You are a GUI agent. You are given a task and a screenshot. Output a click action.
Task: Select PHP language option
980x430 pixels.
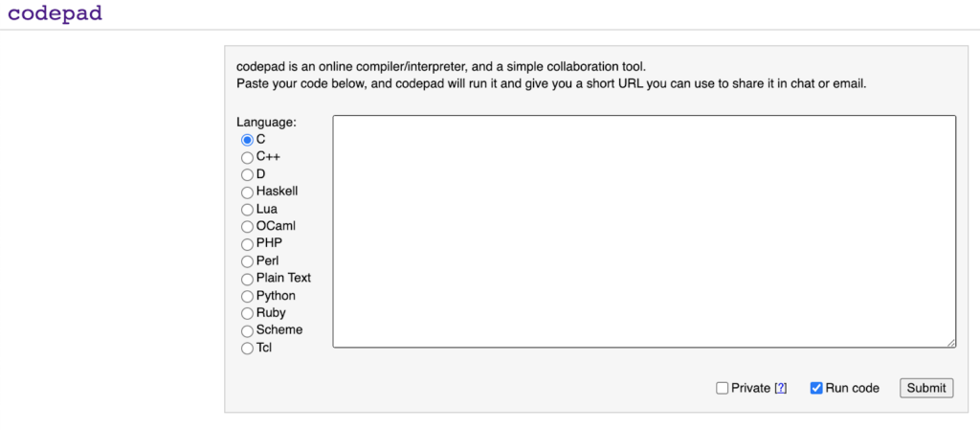tap(247, 243)
